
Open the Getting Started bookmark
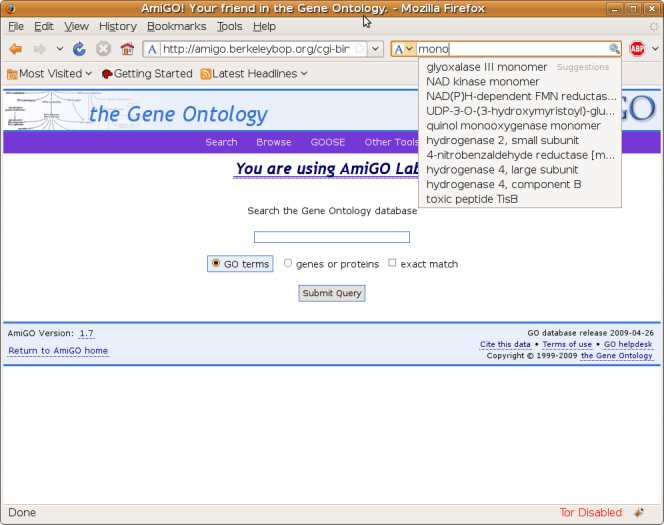pyautogui.click(x=147, y=74)
